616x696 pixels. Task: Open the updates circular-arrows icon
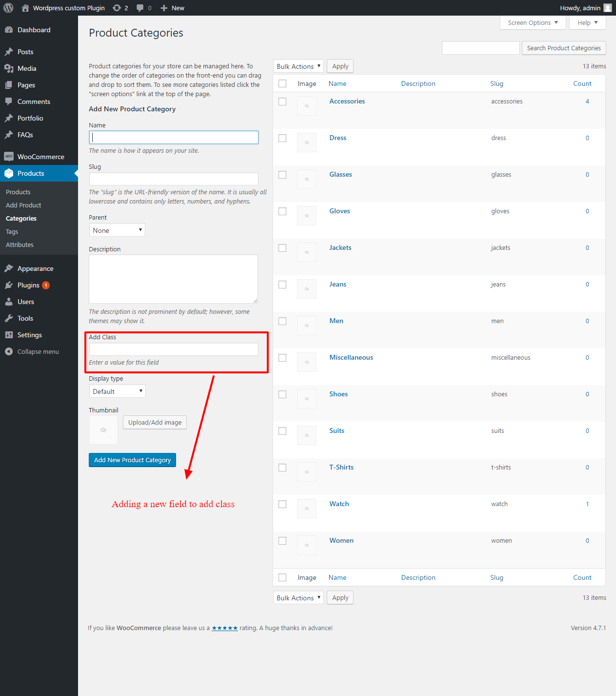point(117,8)
